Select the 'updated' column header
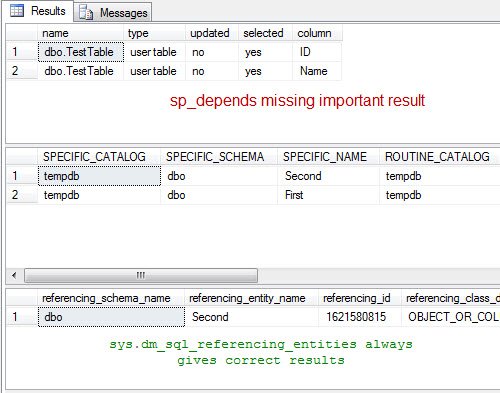The image size is (500, 393). point(212,33)
